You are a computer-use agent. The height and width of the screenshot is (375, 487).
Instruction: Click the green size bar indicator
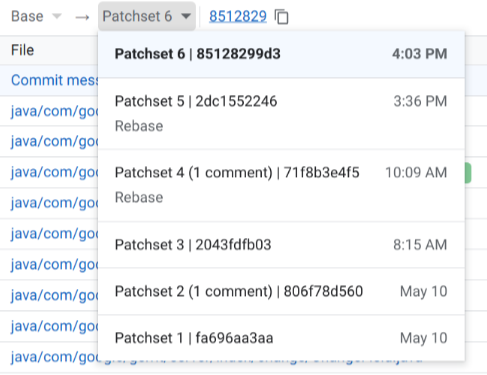click(468, 173)
